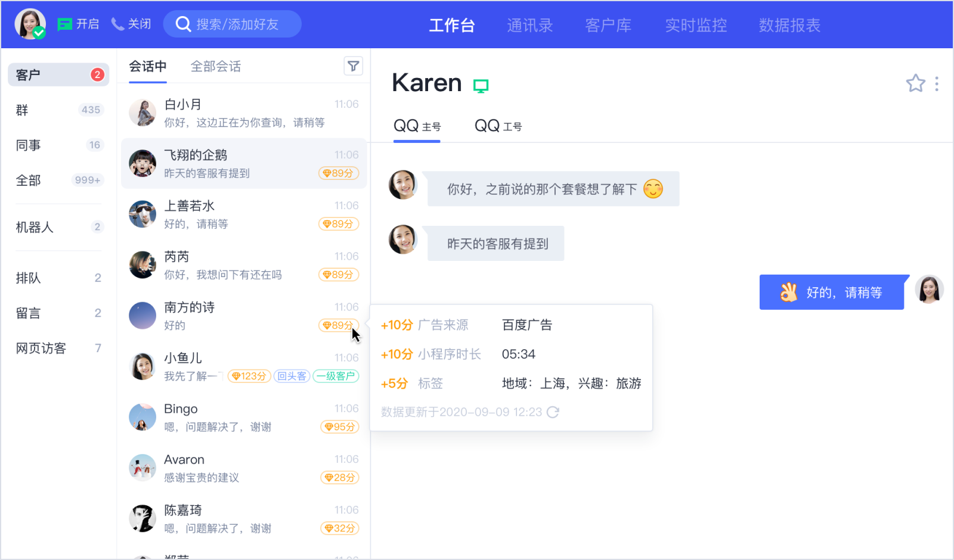Open chat with Avaron
Image resolution: width=954 pixels, height=560 pixels.
(x=244, y=468)
